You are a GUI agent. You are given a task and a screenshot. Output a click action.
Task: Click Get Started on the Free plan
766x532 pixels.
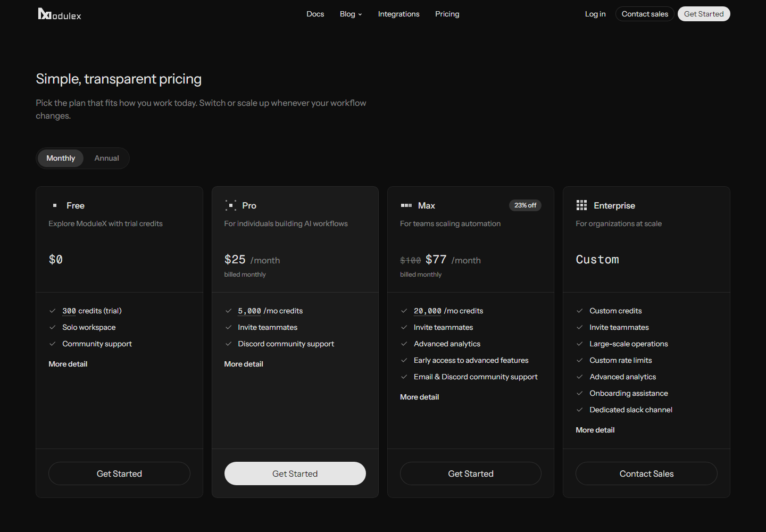point(119,473)
